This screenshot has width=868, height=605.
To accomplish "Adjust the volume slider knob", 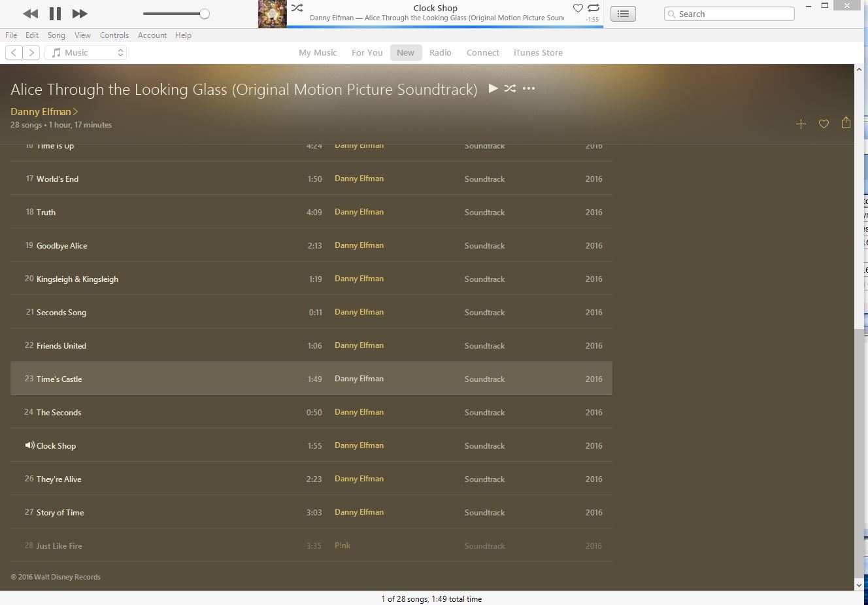I will (205, 14).
